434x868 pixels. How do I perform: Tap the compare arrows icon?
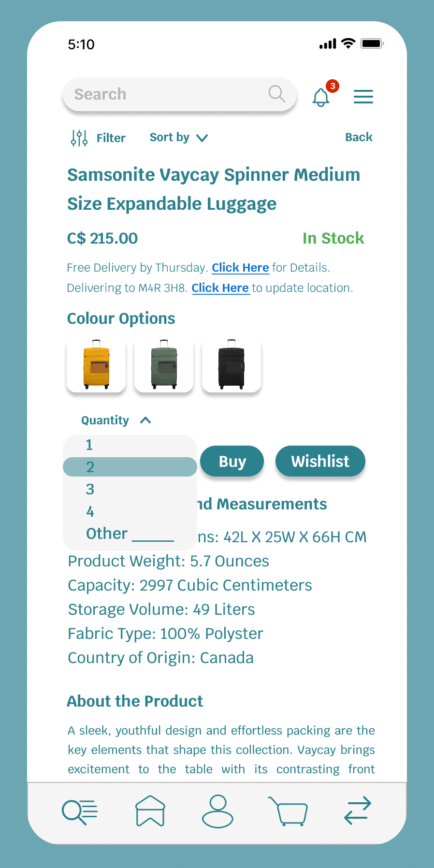[x=358, y=810]
